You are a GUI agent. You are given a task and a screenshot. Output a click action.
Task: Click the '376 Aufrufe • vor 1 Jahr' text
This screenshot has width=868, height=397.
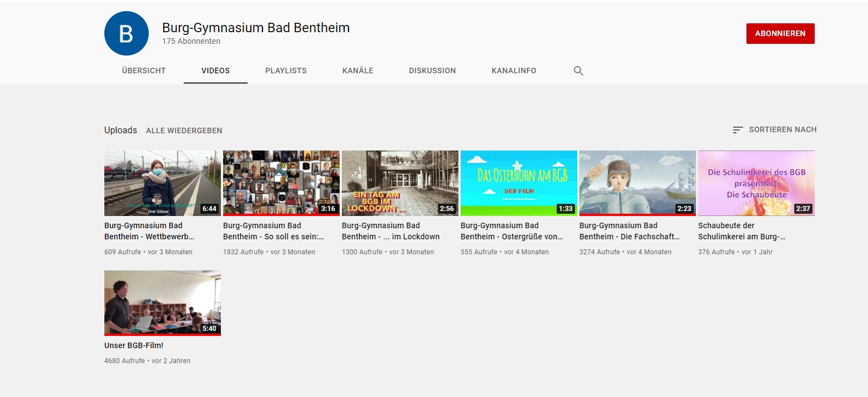click(x=735, y=252)
